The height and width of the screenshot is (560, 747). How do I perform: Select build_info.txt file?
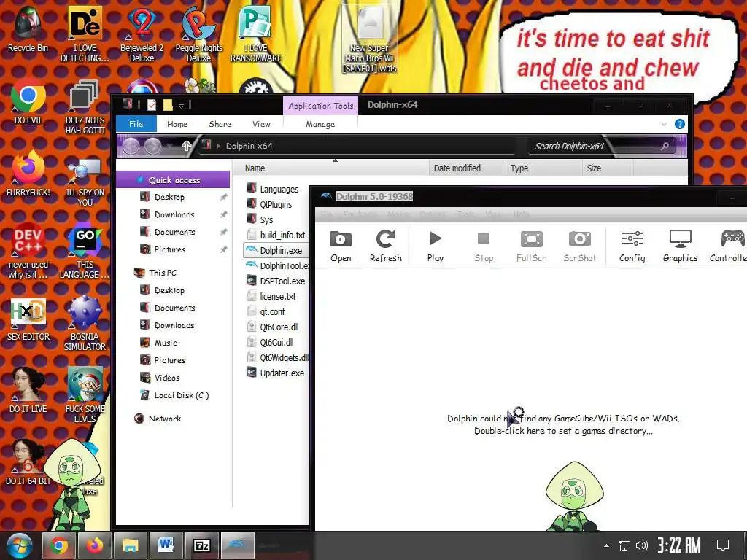point(276,235)
